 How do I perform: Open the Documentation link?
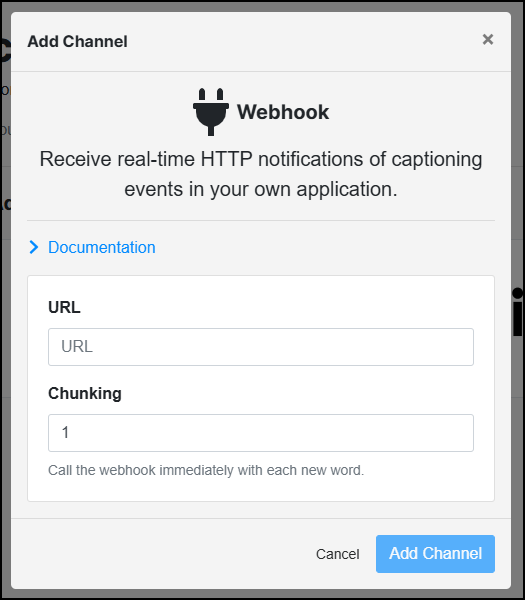[x=102, y=247]
